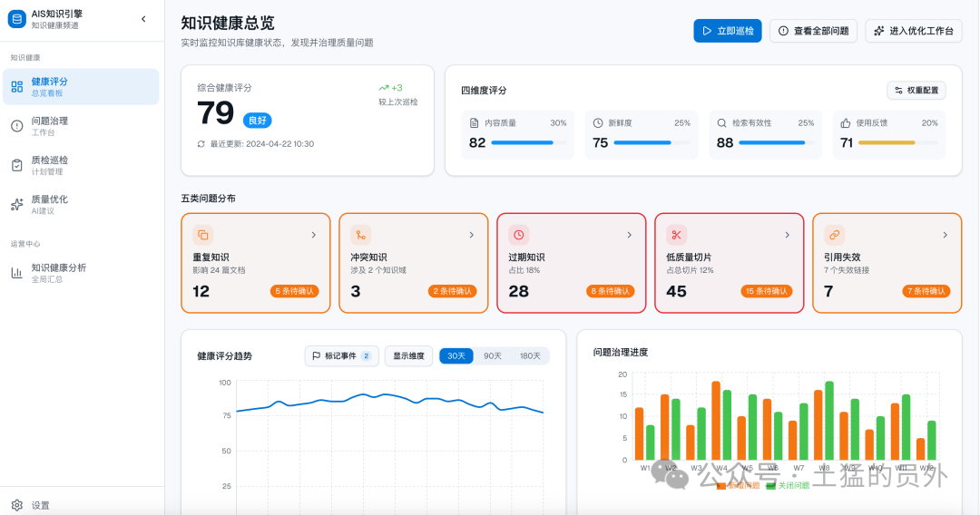Click the refresh icon beside 最近更新

tap(201, 144)
